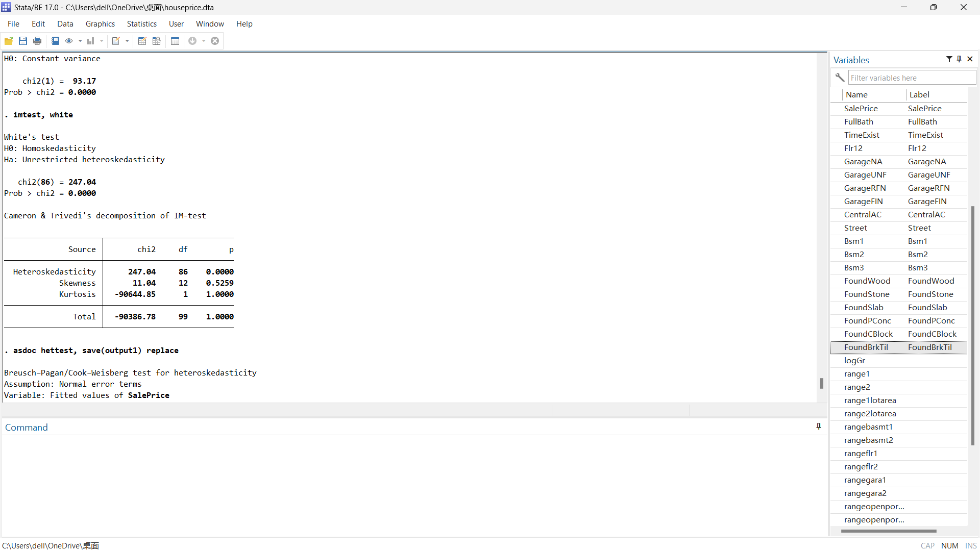Click the Name column header
Screen dimensions: 980x551
(x=856, y=94)
